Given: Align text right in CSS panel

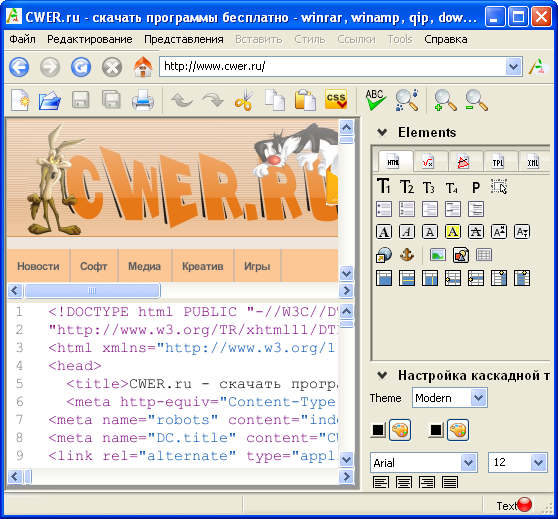Looking at the screenshot, I should click(427, 482).
